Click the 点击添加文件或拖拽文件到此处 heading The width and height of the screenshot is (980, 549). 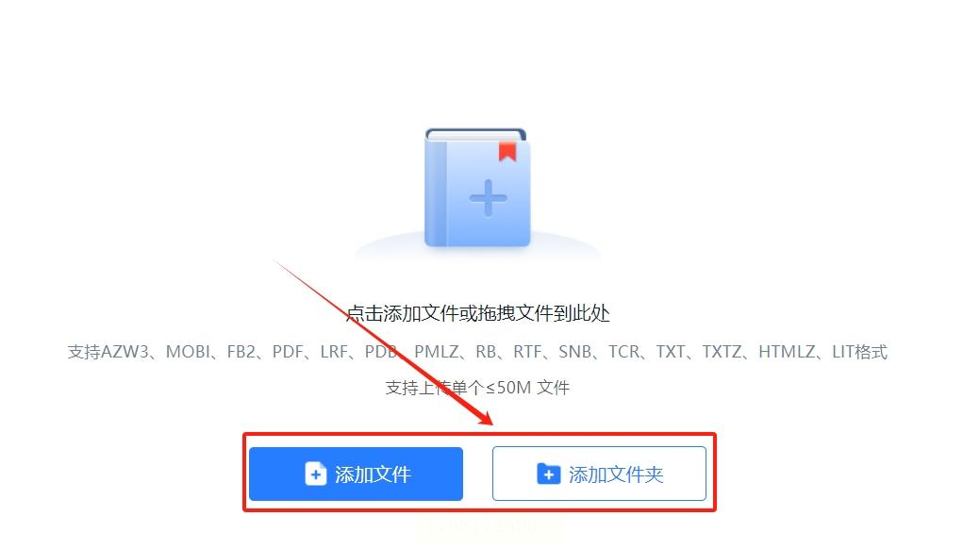click(477, 313)
